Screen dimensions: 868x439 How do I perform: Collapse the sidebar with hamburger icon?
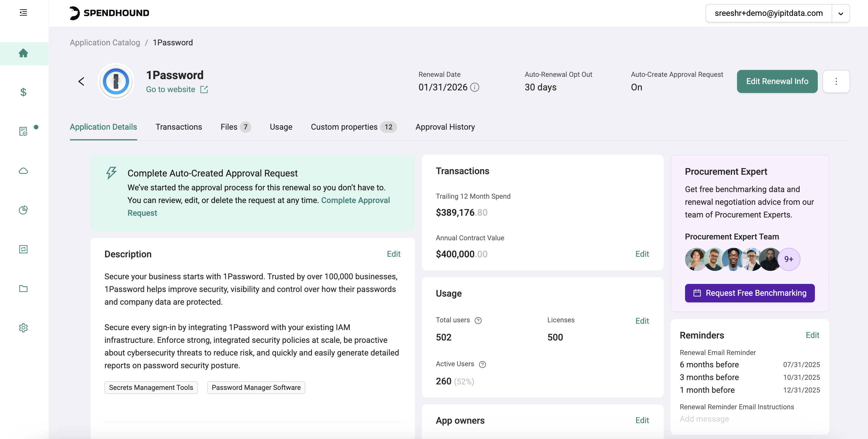click(x=23, y=13)
